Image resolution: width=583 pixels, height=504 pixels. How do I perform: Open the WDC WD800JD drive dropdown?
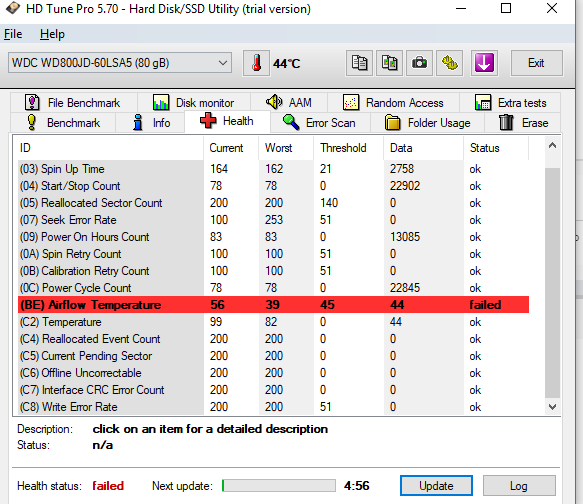point(120,63)
